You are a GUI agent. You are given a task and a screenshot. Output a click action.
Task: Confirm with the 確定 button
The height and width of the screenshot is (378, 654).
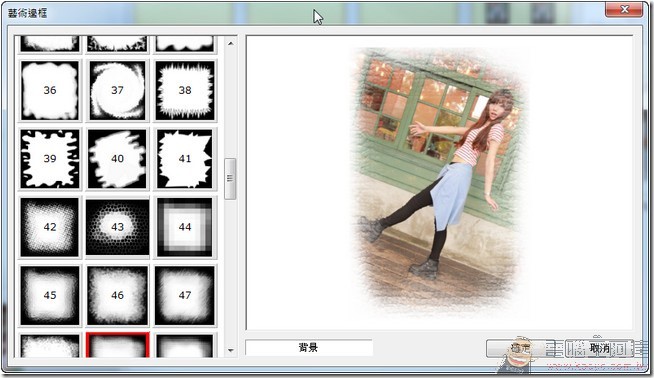[x=521, y=348]
